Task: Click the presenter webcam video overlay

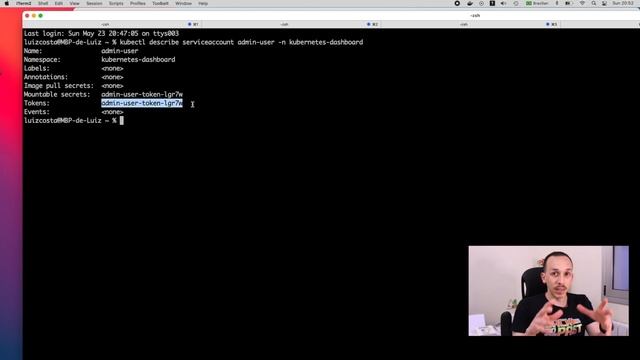Action: coord(549,291)
